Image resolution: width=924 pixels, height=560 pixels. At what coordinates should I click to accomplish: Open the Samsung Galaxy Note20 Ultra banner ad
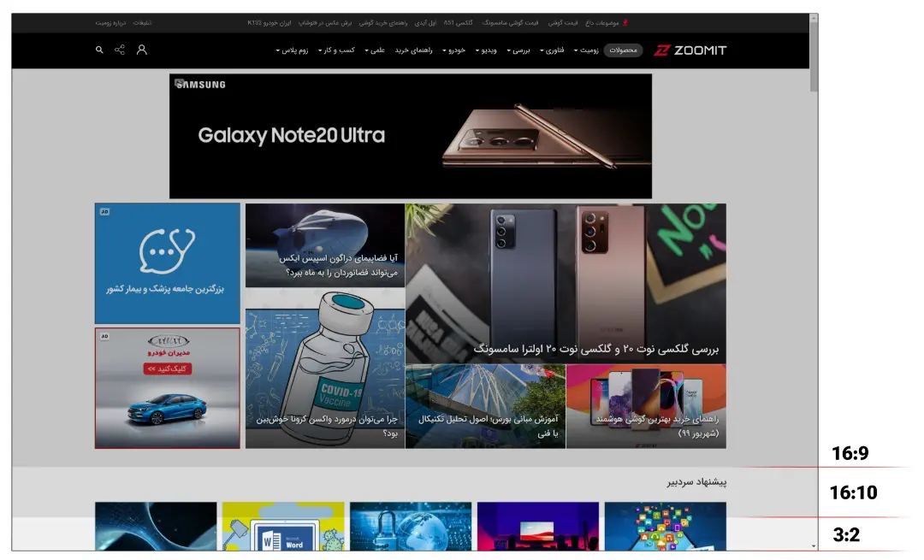coord(411,136)
